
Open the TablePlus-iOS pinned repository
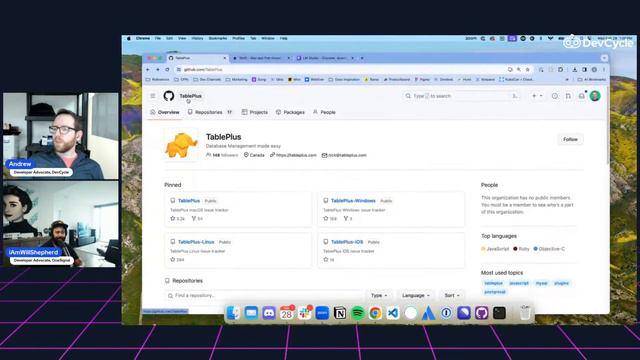click(x=347, y=242)
